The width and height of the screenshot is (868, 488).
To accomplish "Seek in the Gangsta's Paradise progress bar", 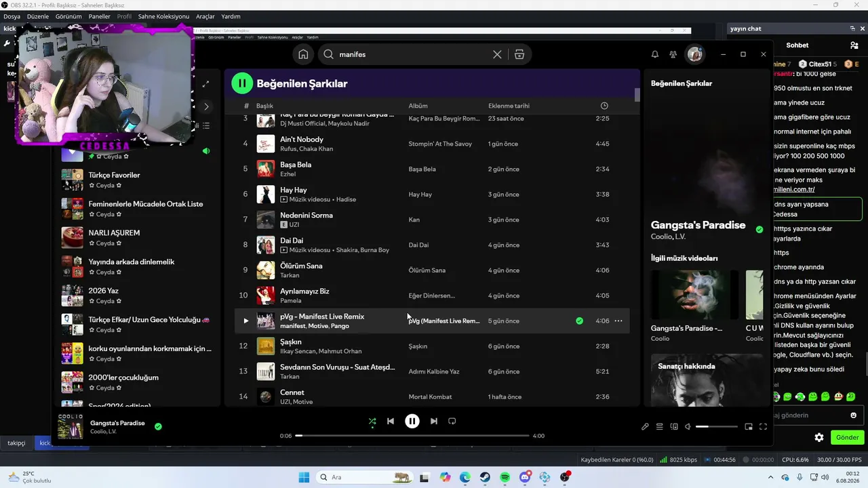I will tap(412, 436).
